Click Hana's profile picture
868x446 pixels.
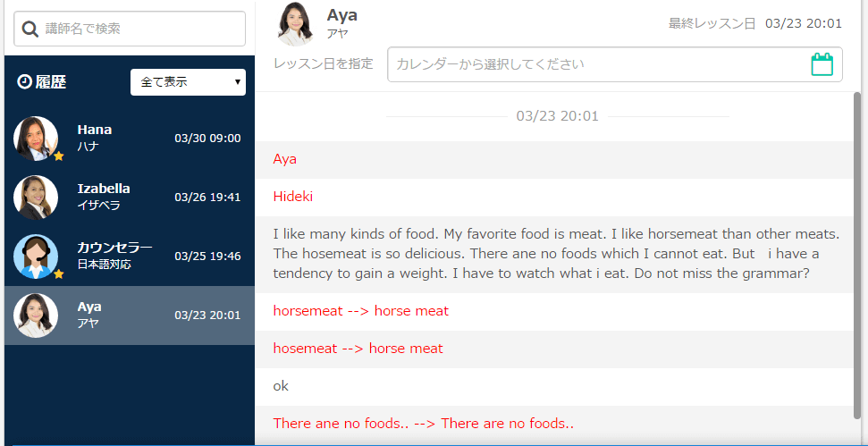click(36, 139)
